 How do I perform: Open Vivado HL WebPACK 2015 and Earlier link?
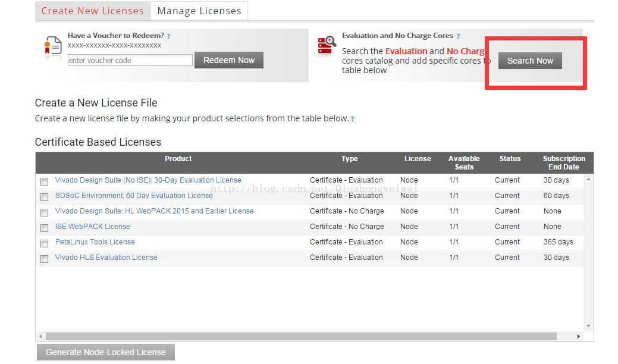[155, 211]
